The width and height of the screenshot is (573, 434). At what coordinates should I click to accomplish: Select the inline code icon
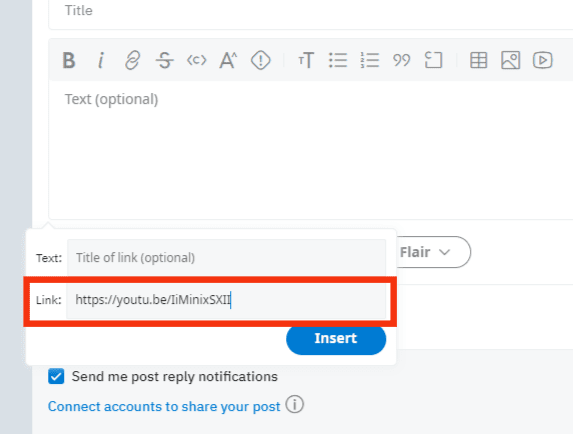point(197,60)
